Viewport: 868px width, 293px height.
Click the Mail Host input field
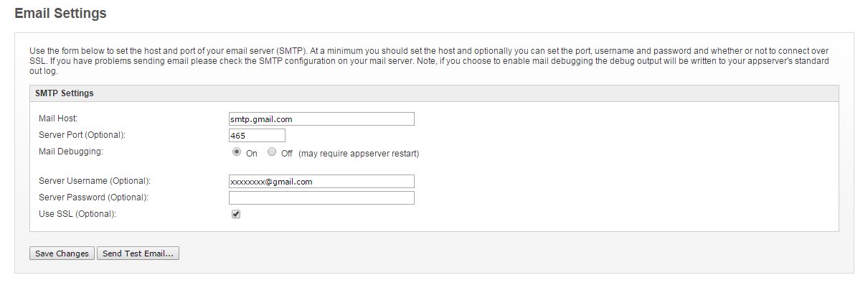click(321, 119)
